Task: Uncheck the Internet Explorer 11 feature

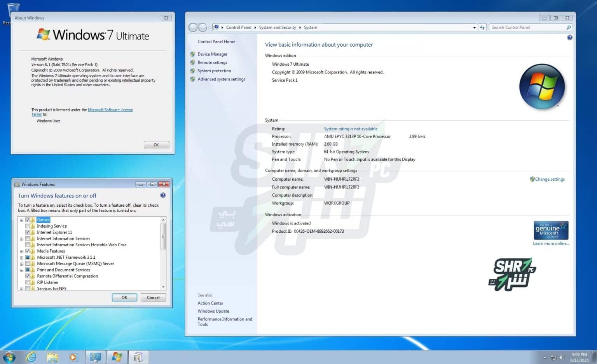Action: [x=28, y=232]
